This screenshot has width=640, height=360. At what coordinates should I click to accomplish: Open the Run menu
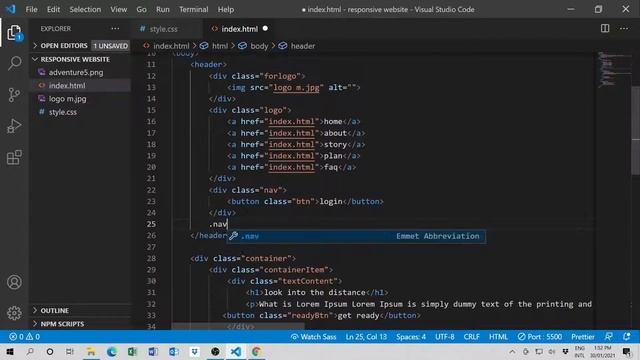162,9
